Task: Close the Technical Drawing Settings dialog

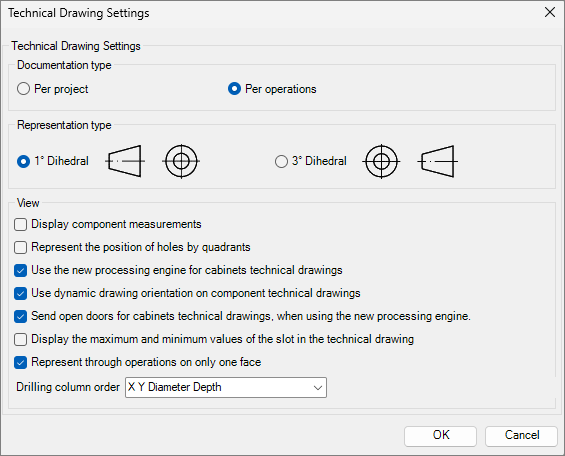Action: coord(550,12)
